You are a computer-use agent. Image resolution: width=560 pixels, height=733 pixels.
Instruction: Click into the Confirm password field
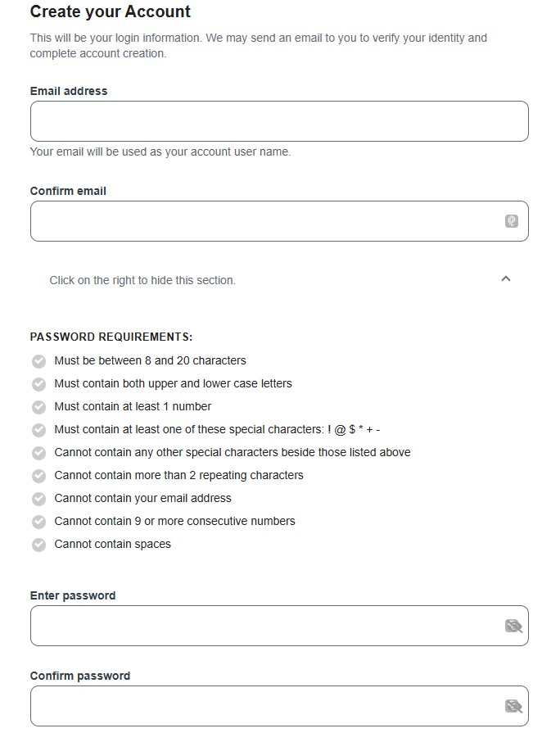(x=262, y=706)
